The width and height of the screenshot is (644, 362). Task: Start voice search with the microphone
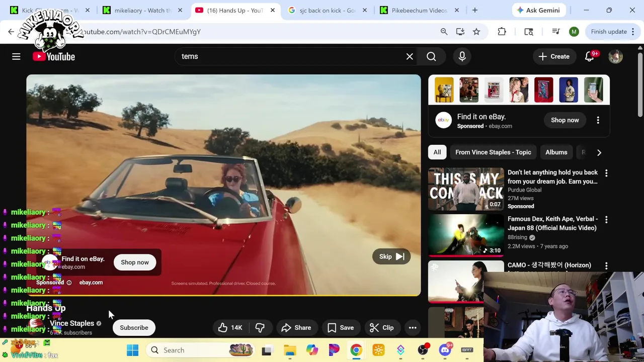point(462,56)
